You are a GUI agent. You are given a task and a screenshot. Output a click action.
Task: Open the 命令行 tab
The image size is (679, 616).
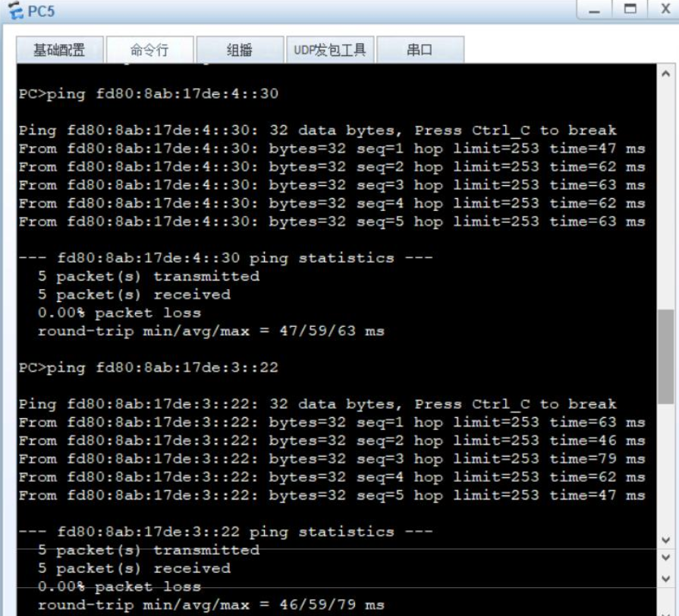(149, 50)
